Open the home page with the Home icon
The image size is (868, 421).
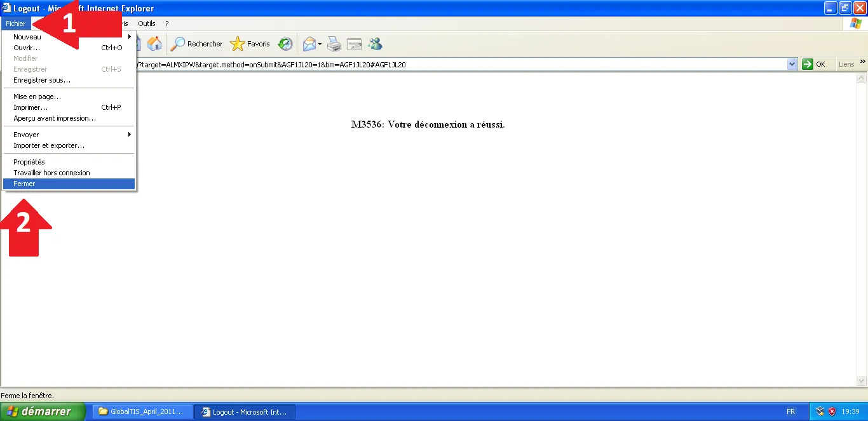pyautogui.click(x=155, y=44)
